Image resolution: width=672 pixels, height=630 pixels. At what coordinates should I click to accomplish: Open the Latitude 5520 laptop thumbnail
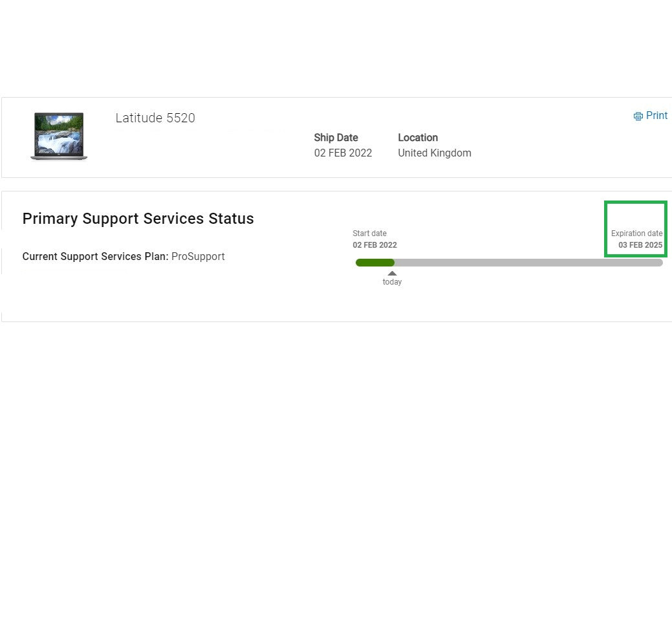[59, 136]
